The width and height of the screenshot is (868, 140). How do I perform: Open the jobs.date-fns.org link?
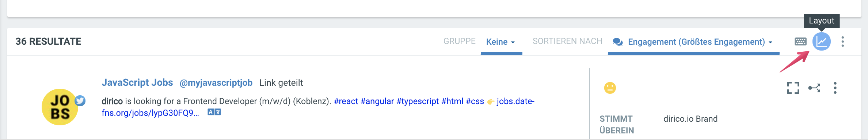pos(318,107)
